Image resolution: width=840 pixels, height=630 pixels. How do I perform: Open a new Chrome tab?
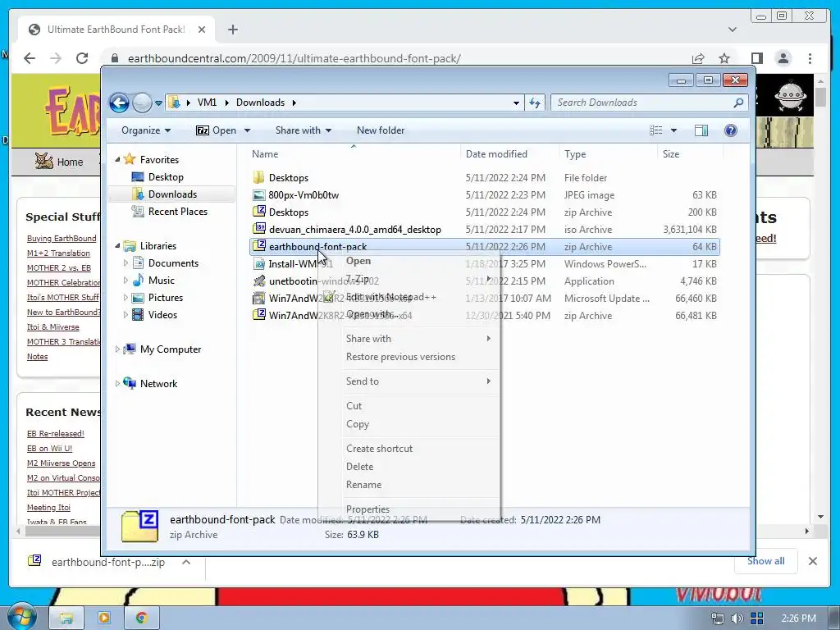[x=232, y=30]
